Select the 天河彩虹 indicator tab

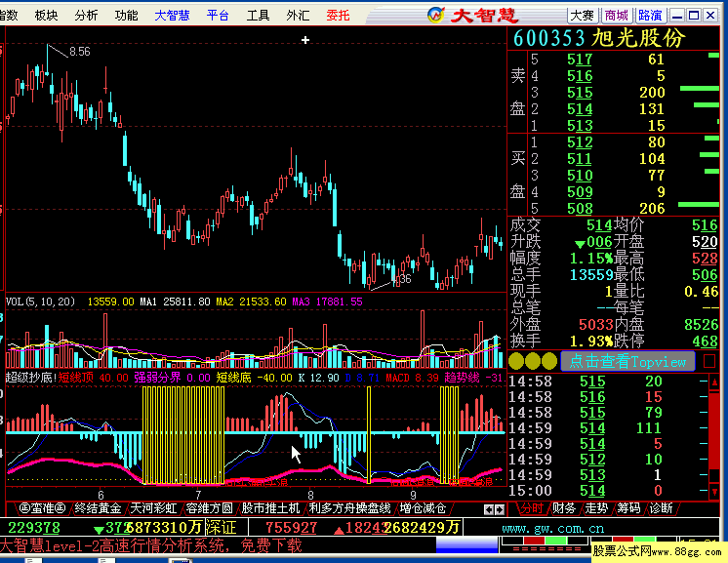[x=153, y=508]
